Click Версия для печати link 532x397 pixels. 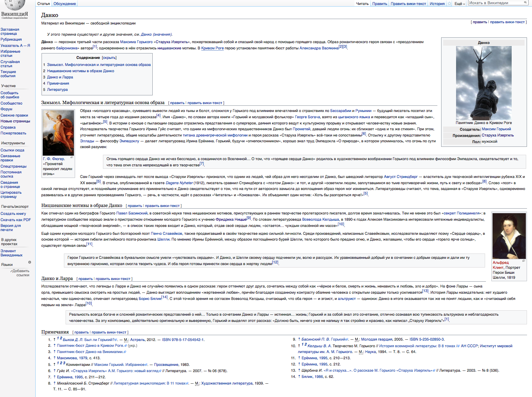click(11, 228)
